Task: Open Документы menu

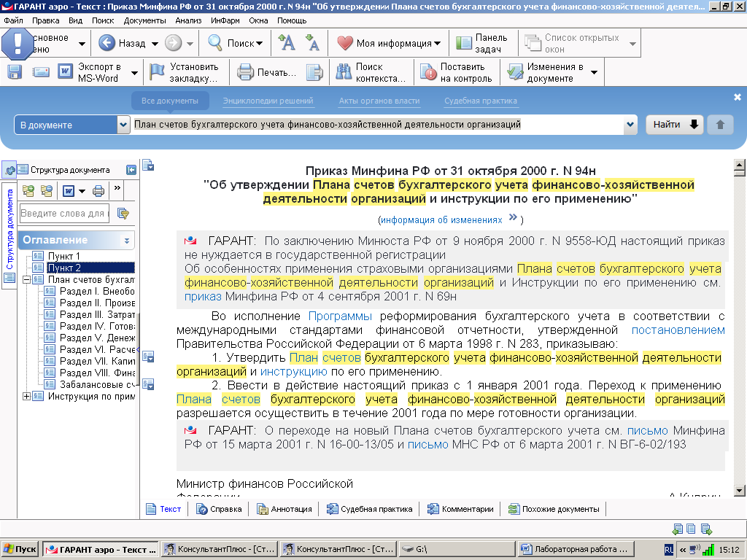Action: coord(145,20)
